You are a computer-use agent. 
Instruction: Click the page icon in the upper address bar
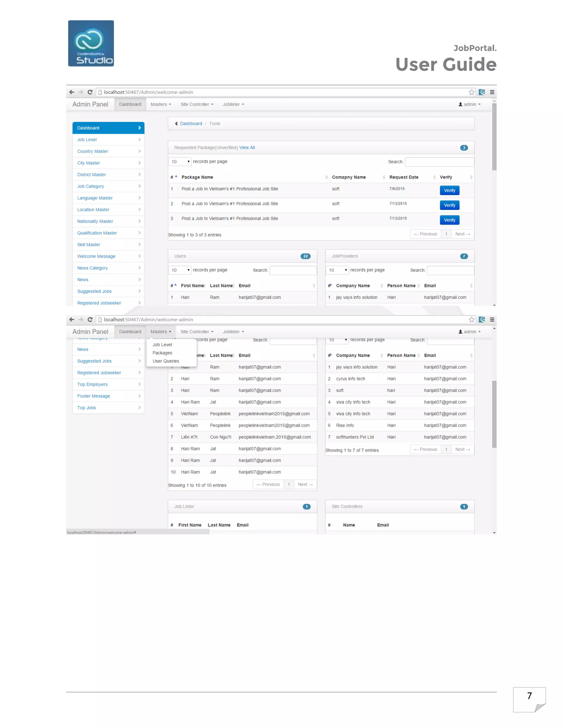point(100,92)
